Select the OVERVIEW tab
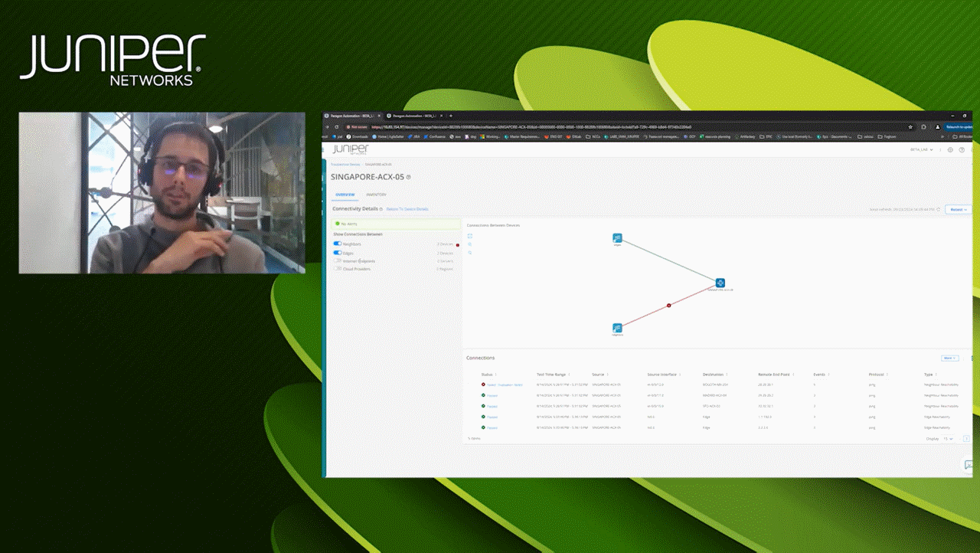This screenshot has height=553, width=980. click(x=345, y=195)
